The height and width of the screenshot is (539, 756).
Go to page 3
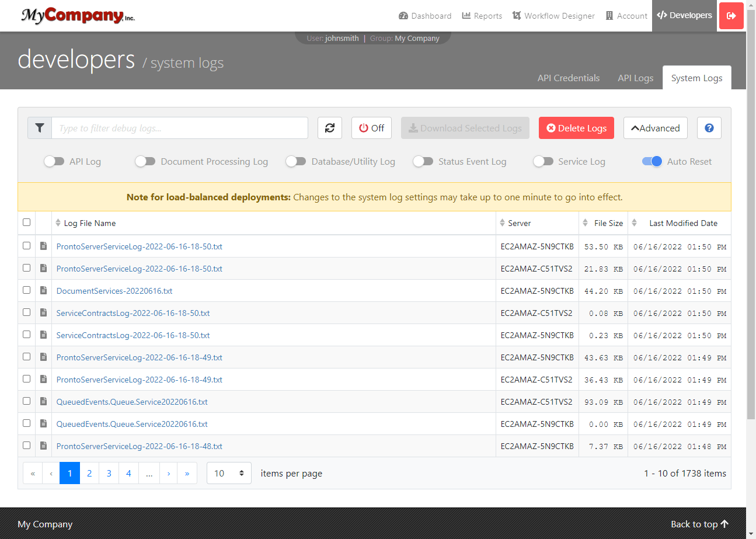pyautogui.click(x=109, y=473)
